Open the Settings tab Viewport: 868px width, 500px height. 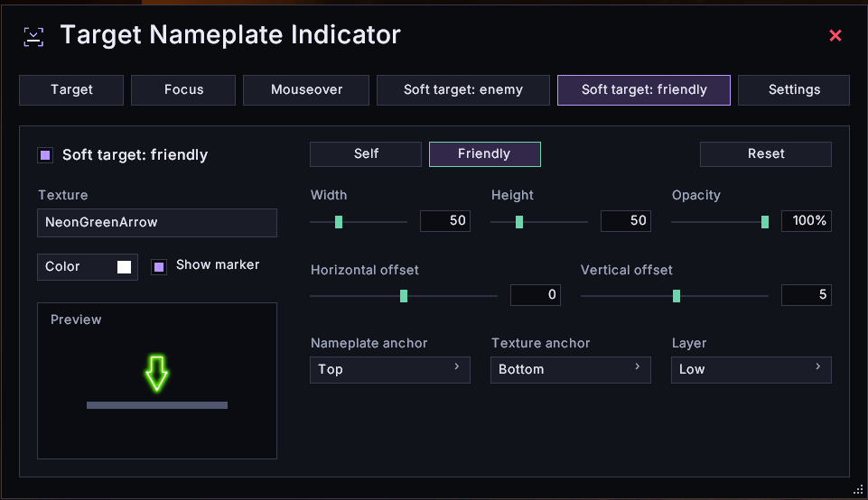[x=794, y=90]
